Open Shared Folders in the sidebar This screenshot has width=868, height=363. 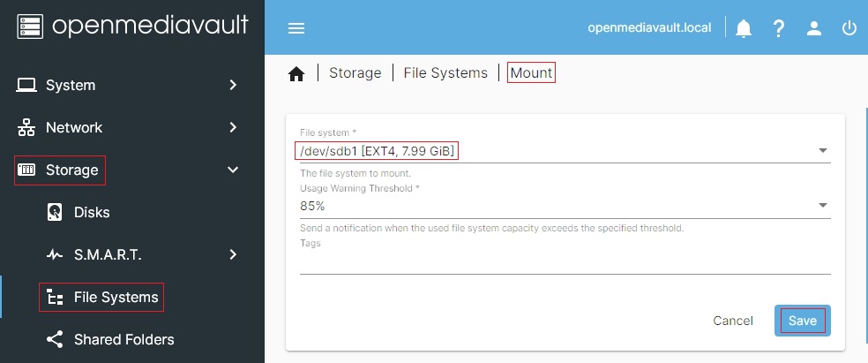pyautogui.click(x=123, y=339)
